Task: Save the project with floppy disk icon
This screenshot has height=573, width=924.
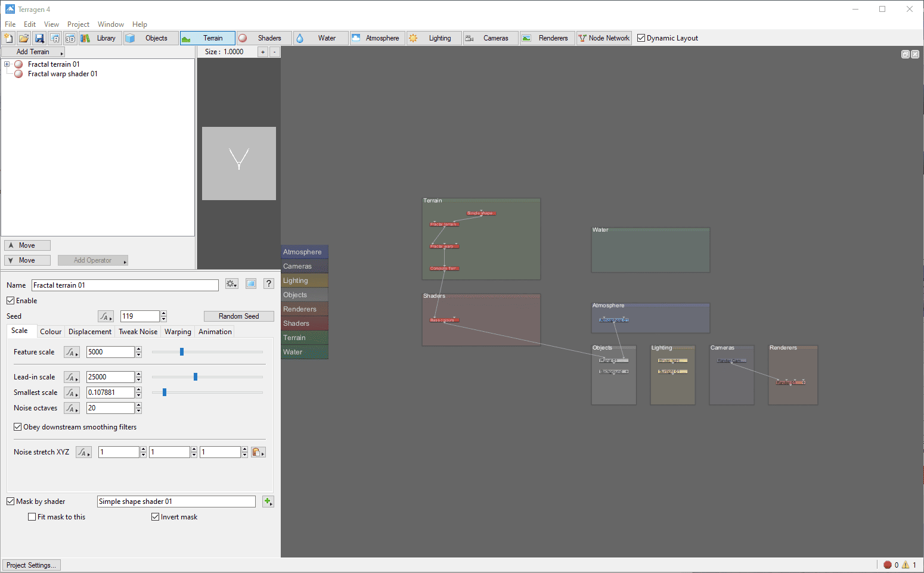Action: pyautogui.click(x=39, y=38)
